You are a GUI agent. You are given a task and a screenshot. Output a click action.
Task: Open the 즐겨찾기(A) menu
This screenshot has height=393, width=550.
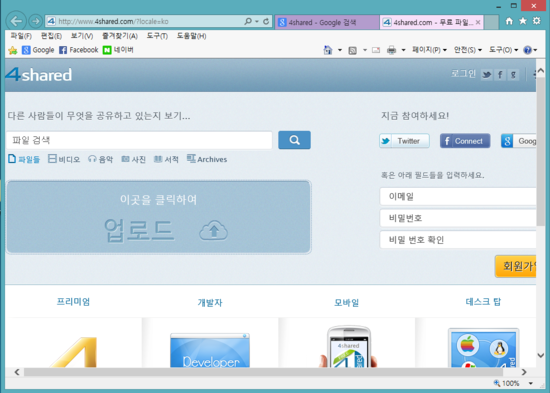[x=120, y=36]
